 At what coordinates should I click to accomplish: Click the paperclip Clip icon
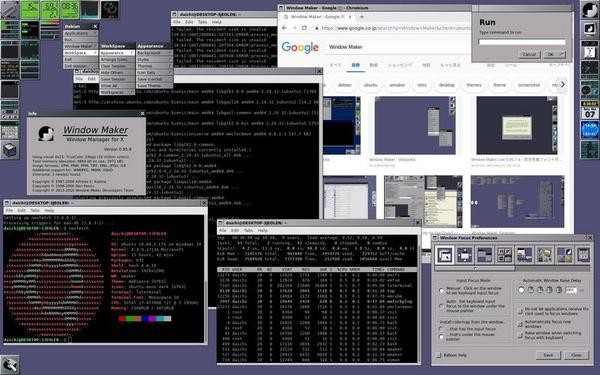click(10, 10)
